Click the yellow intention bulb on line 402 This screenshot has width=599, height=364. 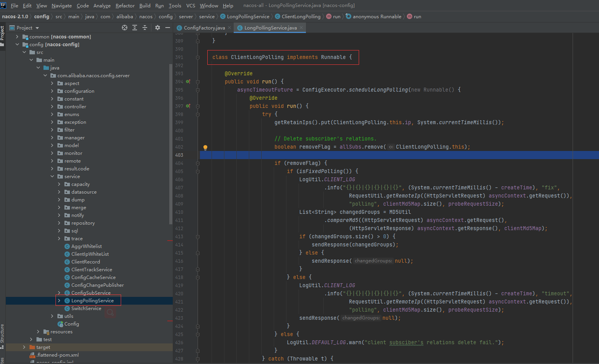tap(205, 147)
